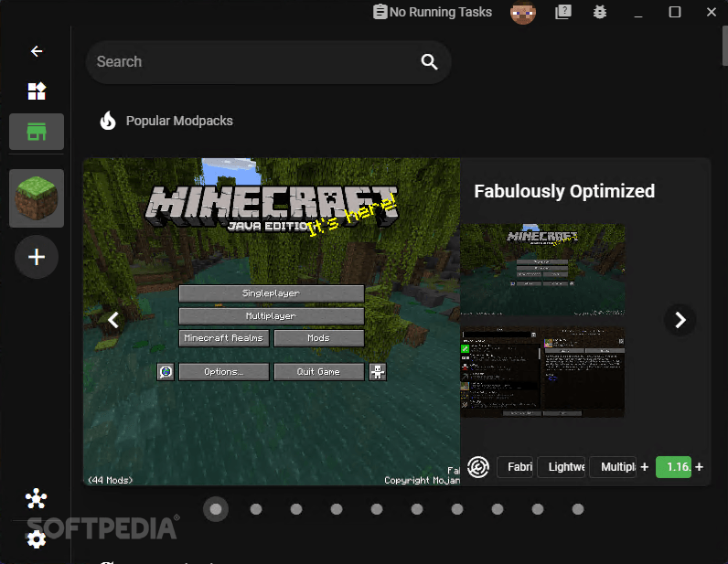Select the third carousel page dot

pyautogui.click(x=296, y=509)
